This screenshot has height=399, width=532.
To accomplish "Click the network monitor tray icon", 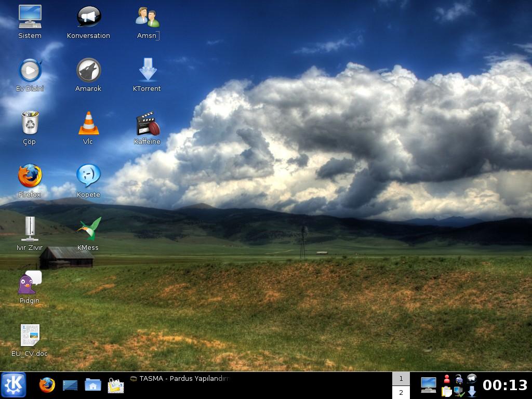I will click(459, 392).
